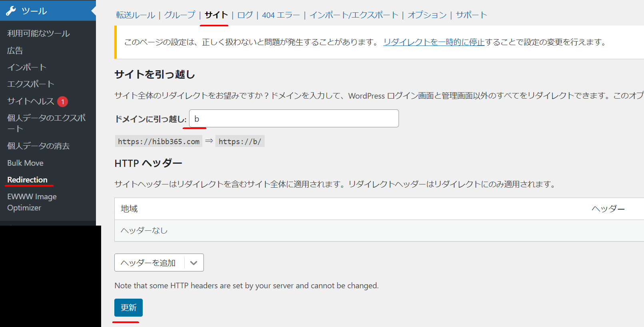Open Redirection in the sidebar menu
The height and width of the screenshot is (327, 644).
click(27, 180)
